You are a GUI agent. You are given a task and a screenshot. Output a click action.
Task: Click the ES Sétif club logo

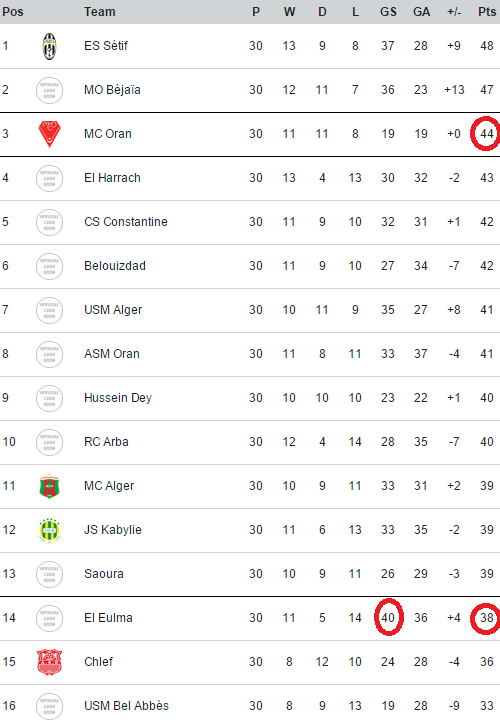49,46
